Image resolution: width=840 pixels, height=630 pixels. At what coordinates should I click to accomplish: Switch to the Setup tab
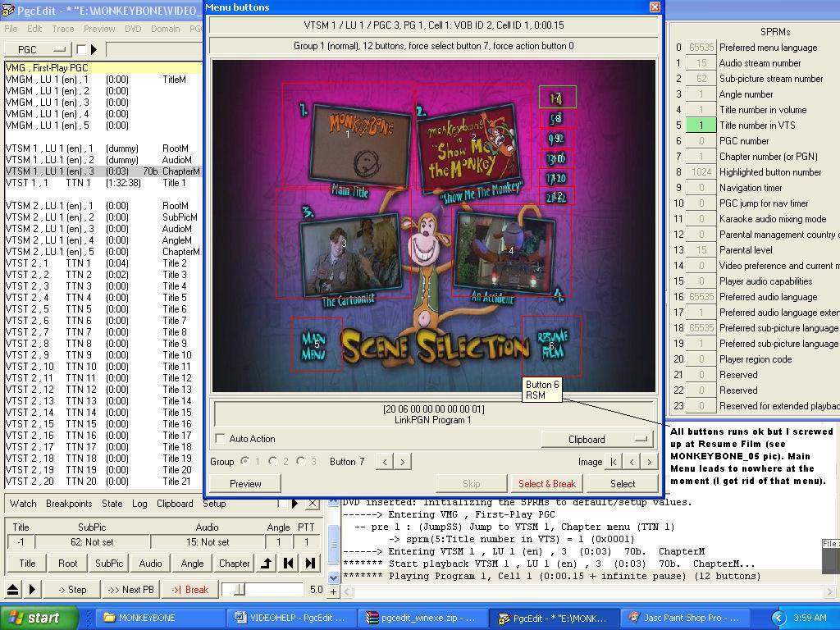coord(214,504)
